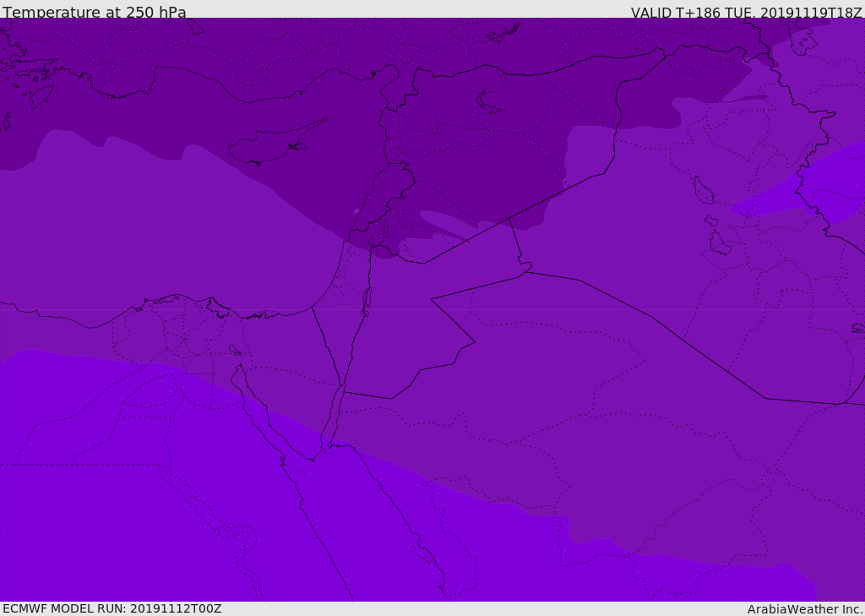Click the Gulf of Aqaba tip
The height and width of the screenshot is (616, 865).
tap(340, 390)
